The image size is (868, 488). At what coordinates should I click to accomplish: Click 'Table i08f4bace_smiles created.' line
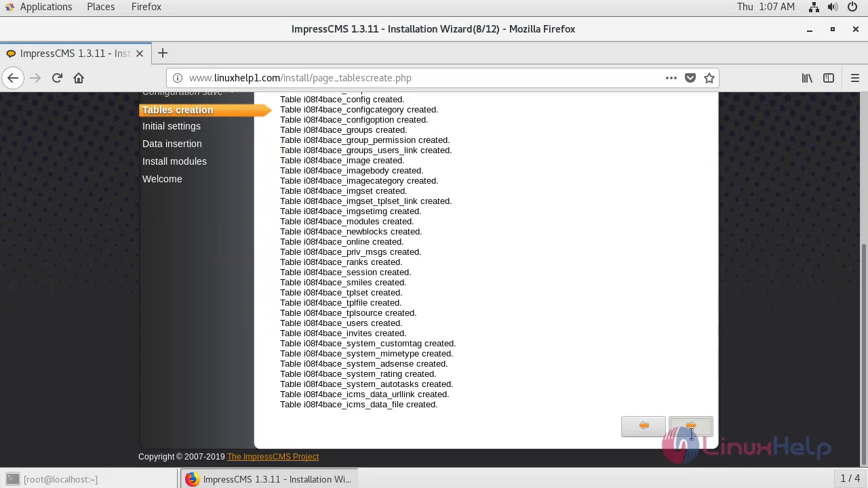(343, 283)
